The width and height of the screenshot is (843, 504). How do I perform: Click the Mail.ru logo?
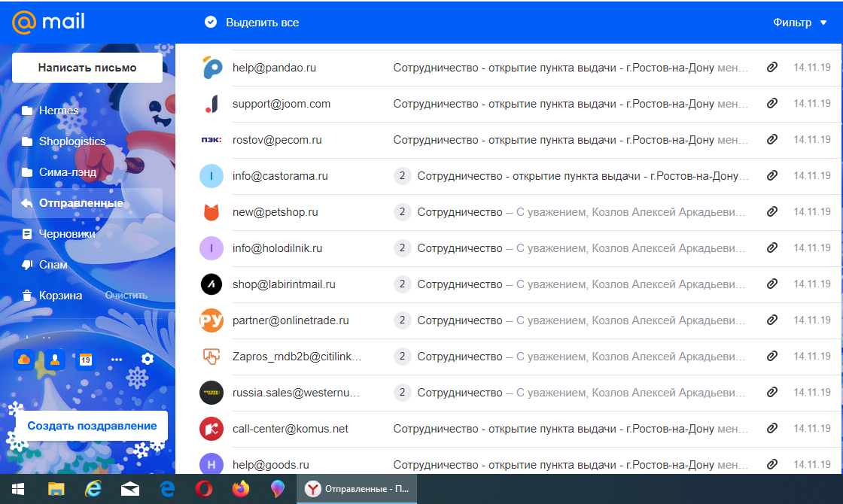pos(48,22)
